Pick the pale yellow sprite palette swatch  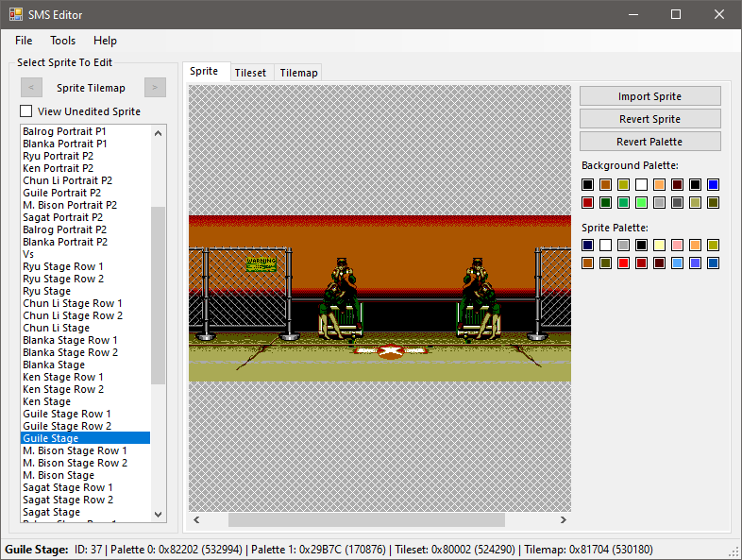[659, 246]
